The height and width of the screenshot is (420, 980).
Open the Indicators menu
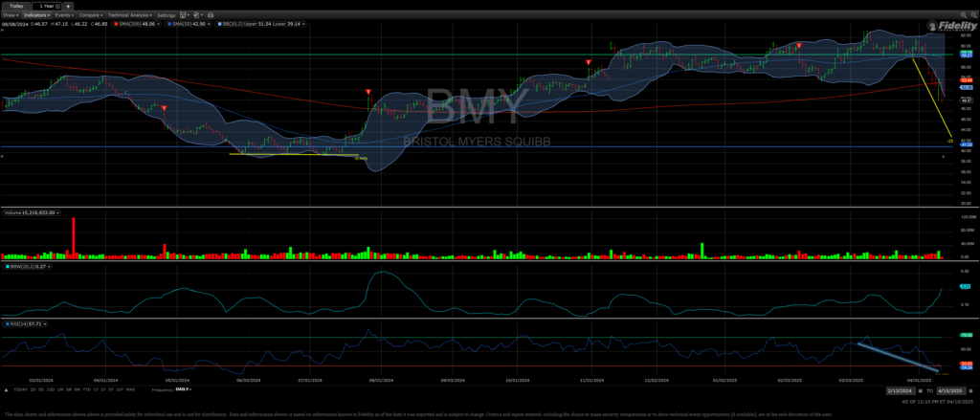click(x=36, y=15)
